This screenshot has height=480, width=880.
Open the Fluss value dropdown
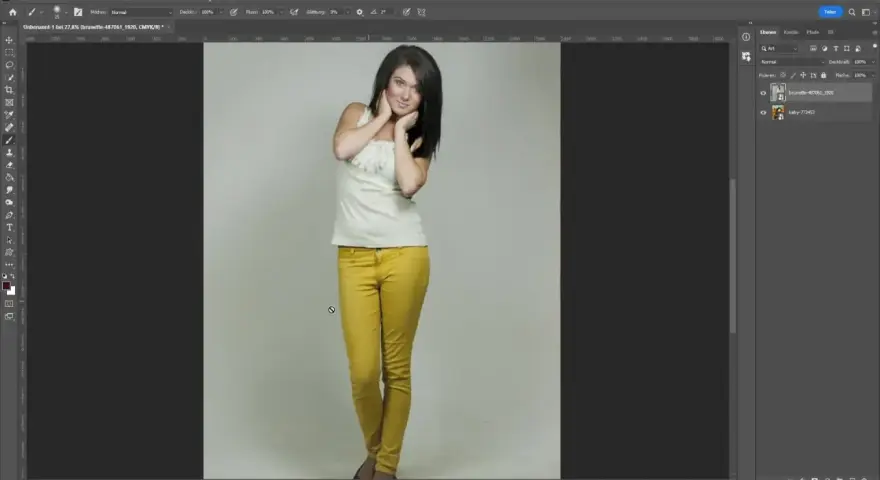coord(282,12)
